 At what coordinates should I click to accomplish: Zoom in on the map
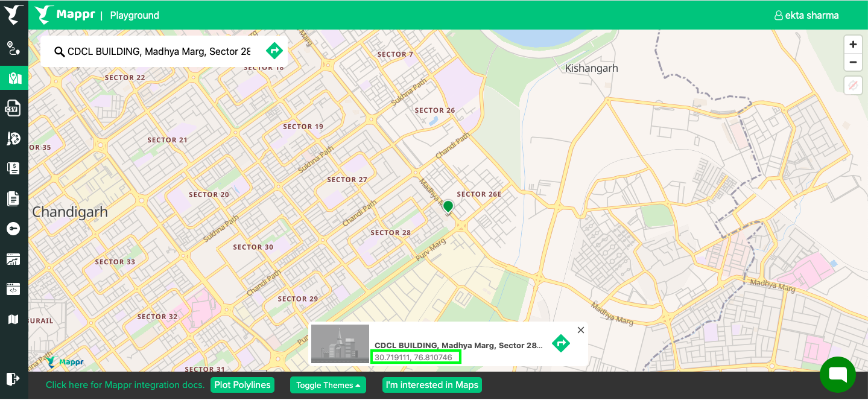click(x=852, y=45)
